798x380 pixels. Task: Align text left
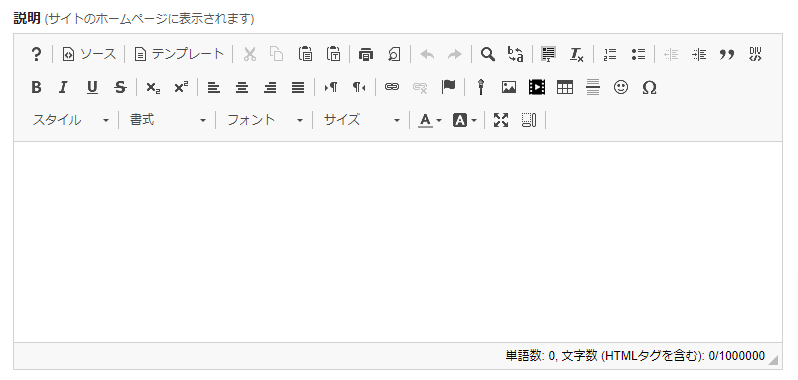point(214,87)
